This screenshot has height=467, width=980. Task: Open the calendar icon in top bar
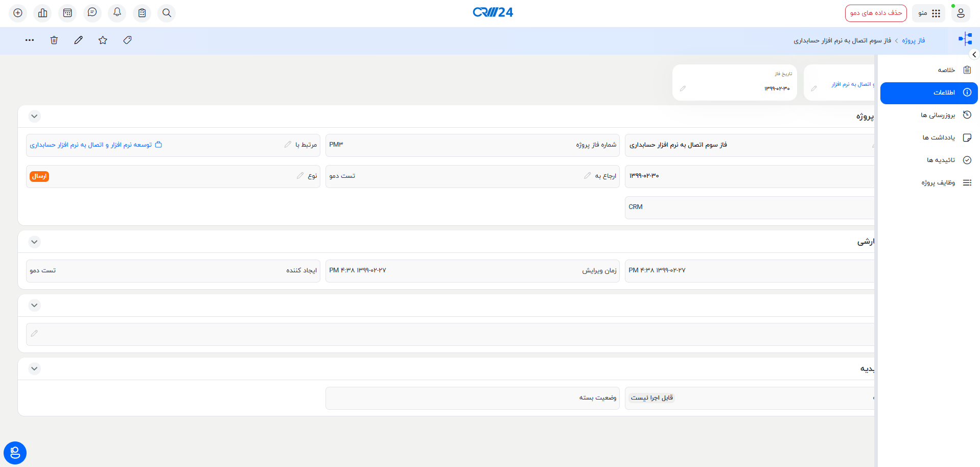(x=67, y=13)
